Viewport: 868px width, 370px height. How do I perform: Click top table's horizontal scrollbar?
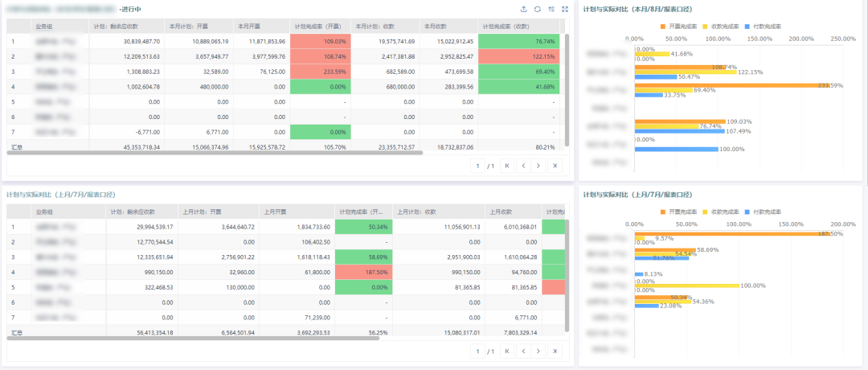pyautogui.click(x=215, y=151)
